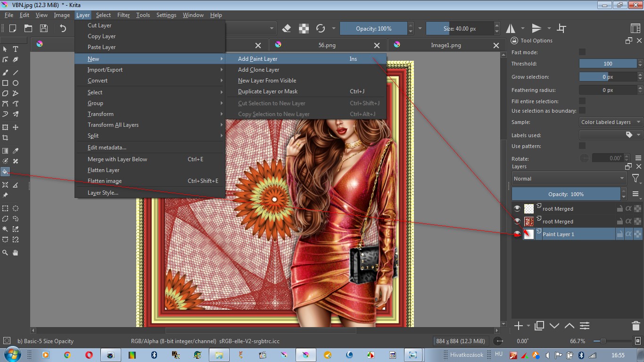Screen dimensions: 644x362
Task: Click the Save document icon
Action: [43, 28]
